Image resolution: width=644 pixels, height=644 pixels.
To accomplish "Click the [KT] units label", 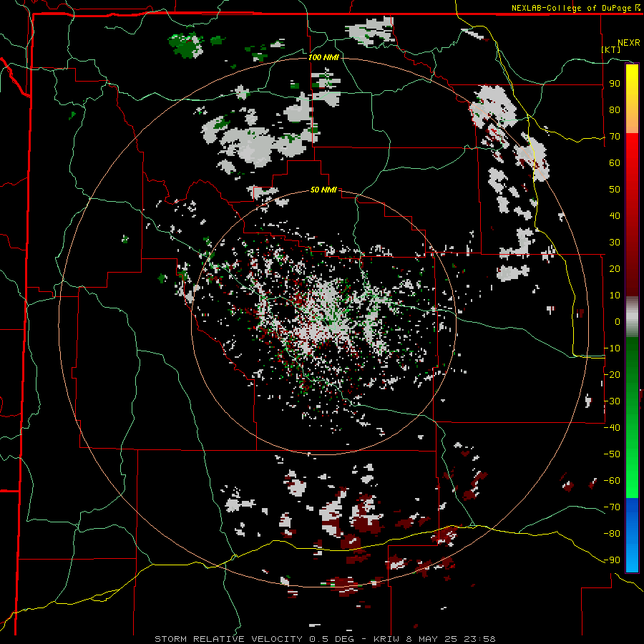I will tap(611, 49).
